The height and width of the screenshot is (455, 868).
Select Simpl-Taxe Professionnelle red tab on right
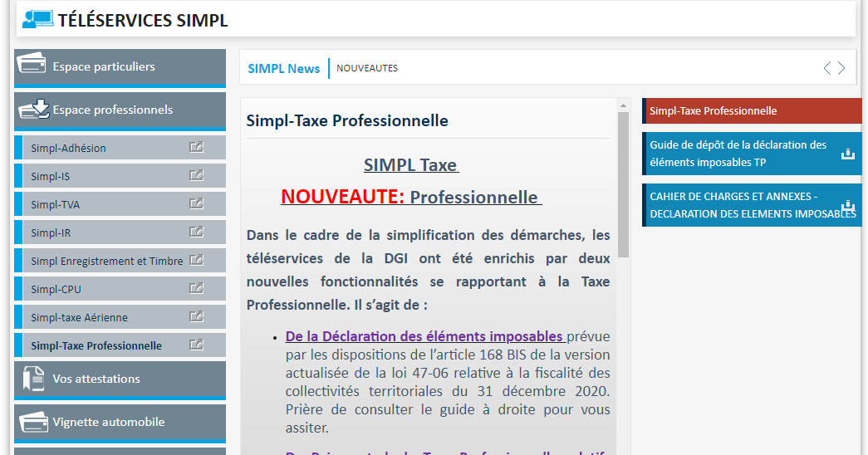[x=751, y=111]
